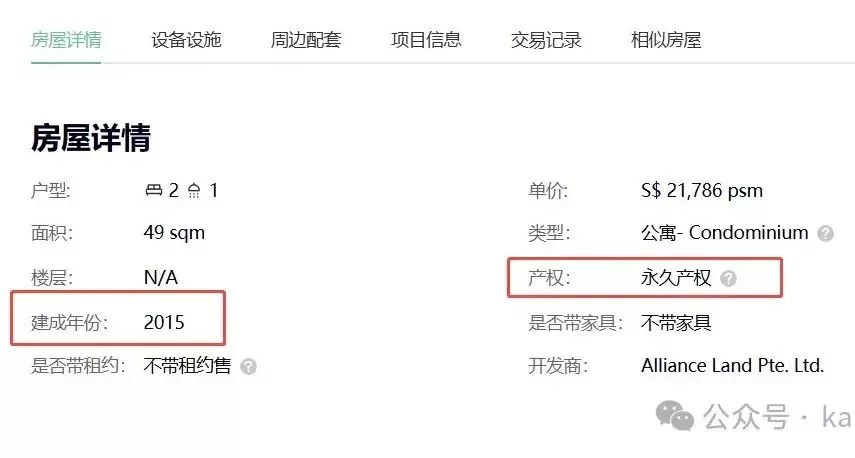
Task: Select the 项目信息 tab
Action: (x=426, y=40)
